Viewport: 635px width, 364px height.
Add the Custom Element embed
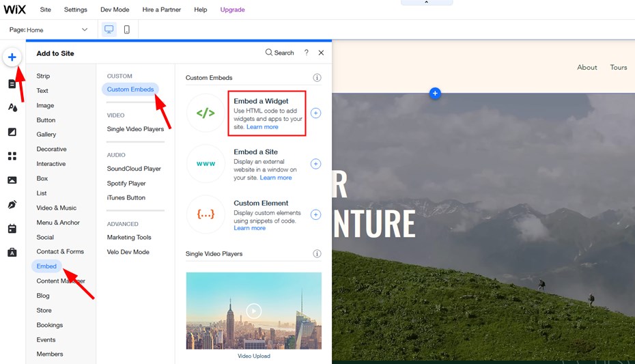[x=315, y=214]
